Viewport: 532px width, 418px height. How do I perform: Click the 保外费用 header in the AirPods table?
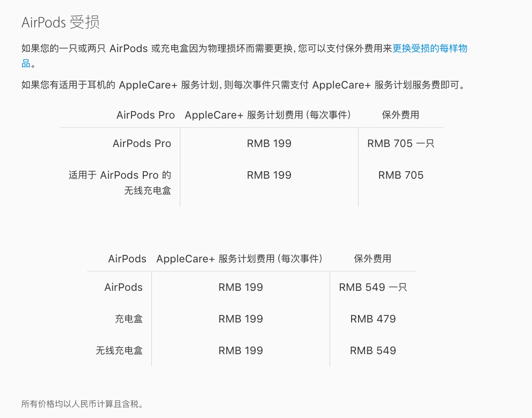373,259
